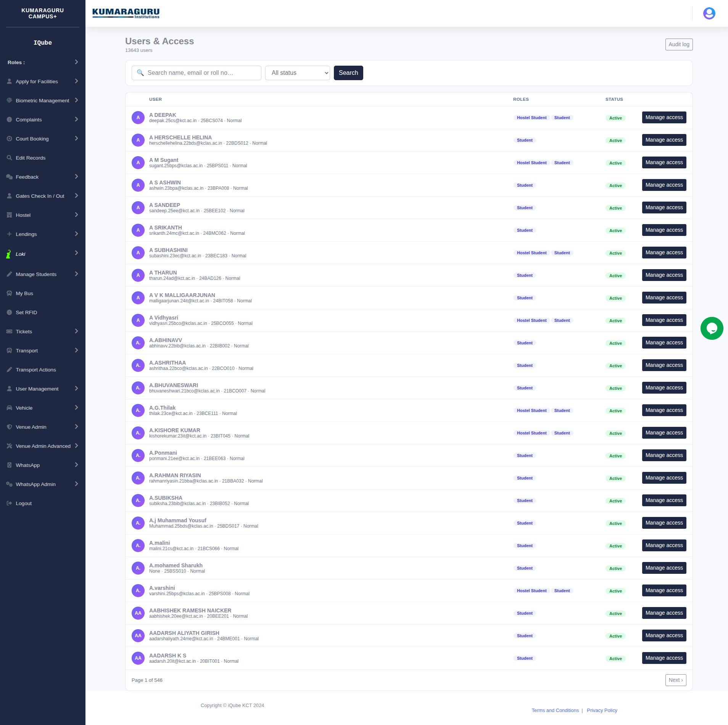Open the Venue Admin menu item
Viewport: 728px width, 725px height.
tap(43, 427)
